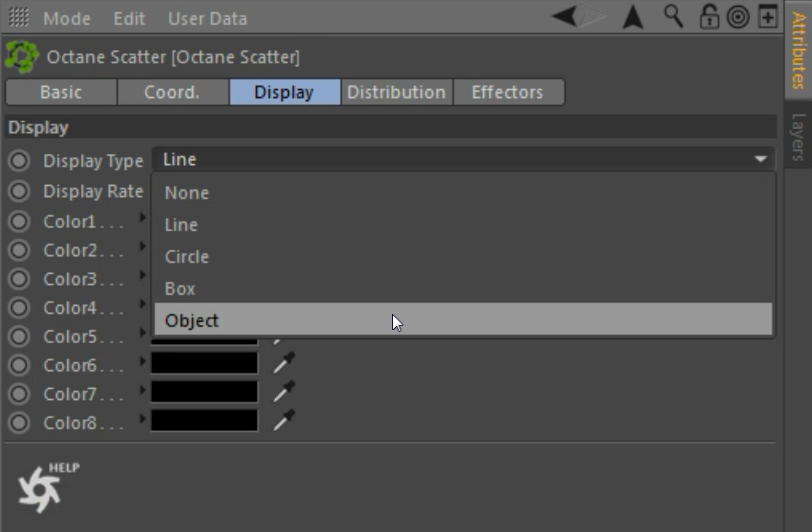Open the User Data menu
The image size is (812, 532).
[207, 19]
